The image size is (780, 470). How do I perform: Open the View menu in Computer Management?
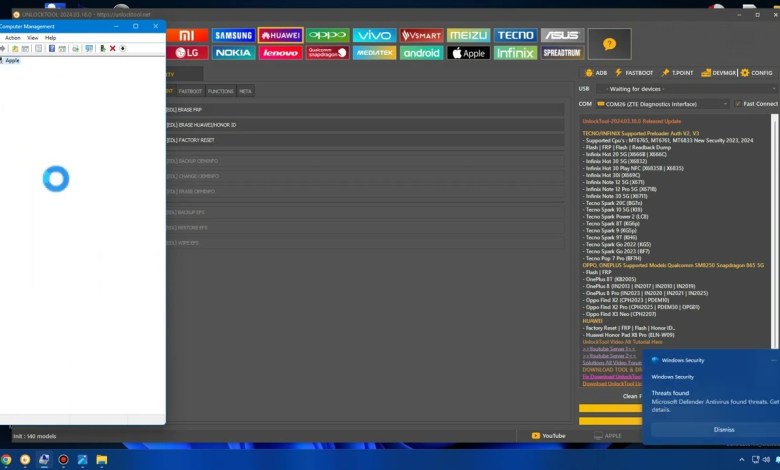point(33,38)
